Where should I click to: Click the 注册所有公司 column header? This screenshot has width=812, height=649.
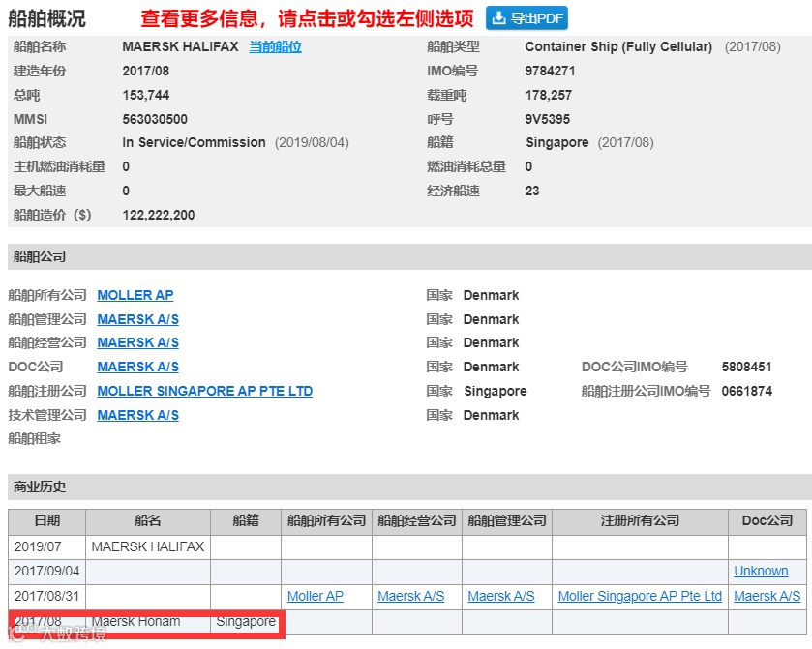point(640,521)
